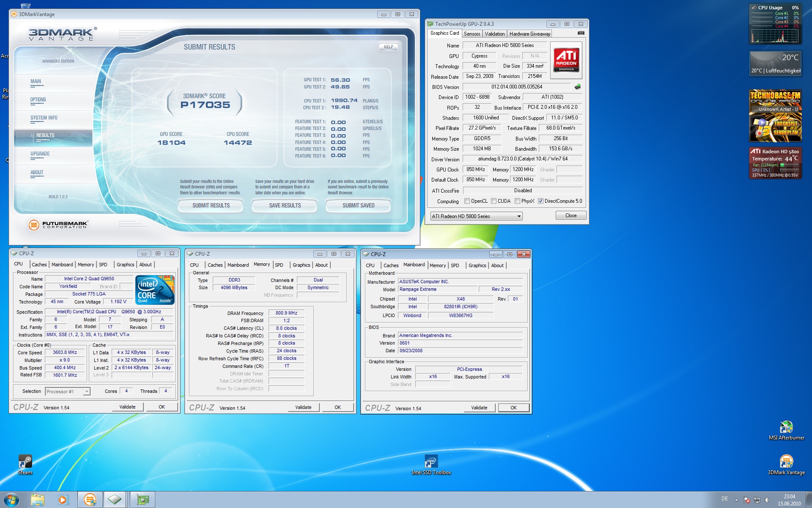Click the taskbar clock showing 23:04

click(789, 500)
